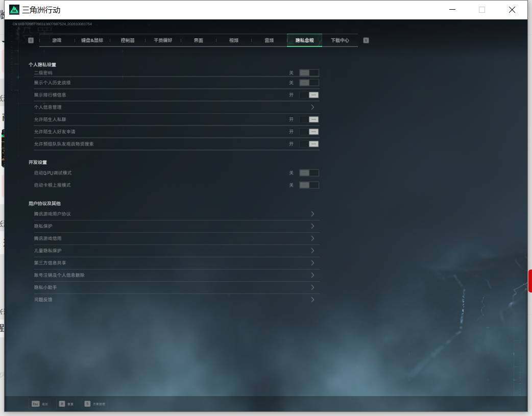Open 账号注销及个人信息删除 via its arrow

pos(312,275)
